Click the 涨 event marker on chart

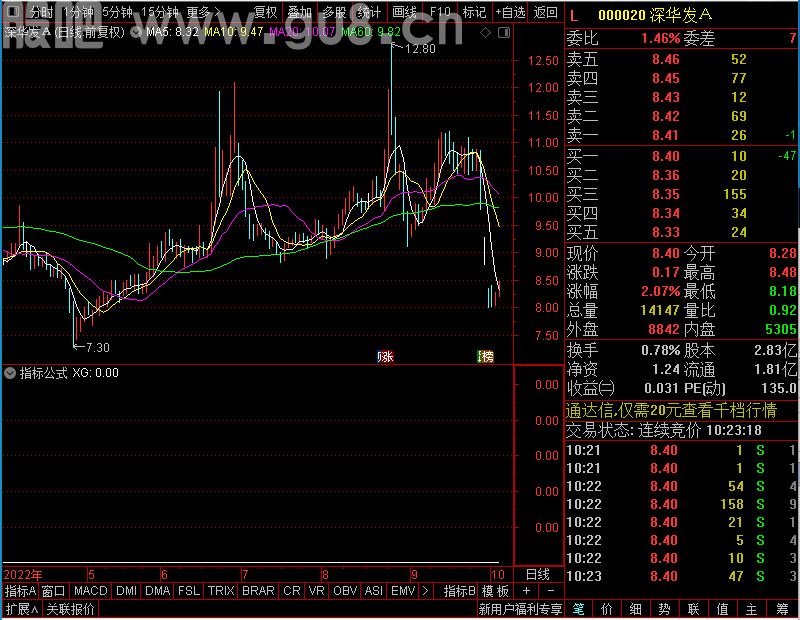point(386,356)
